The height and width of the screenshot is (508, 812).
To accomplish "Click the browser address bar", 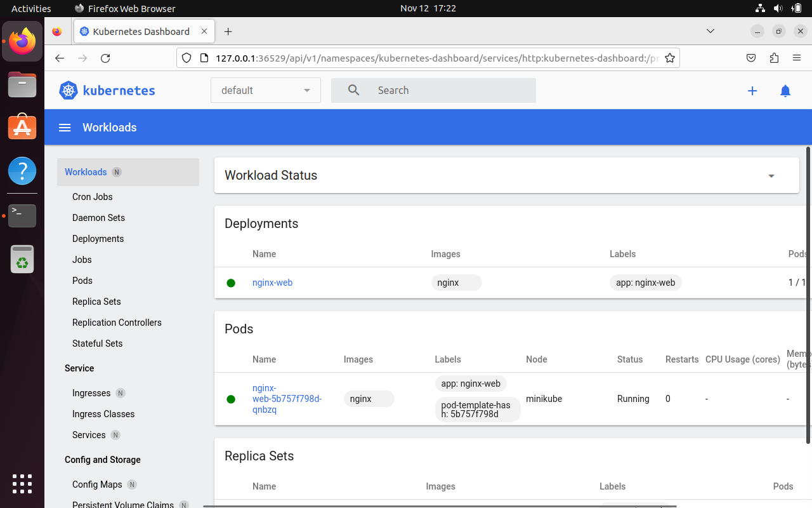I will click(428, 58).
